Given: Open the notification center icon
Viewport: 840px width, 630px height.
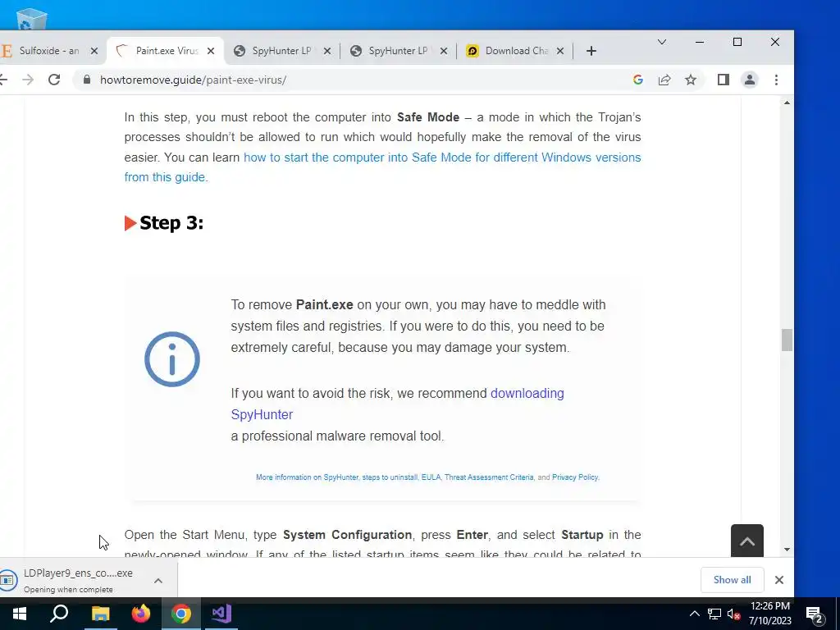Looking at the screenshot, I should click(x=815, y=614).
